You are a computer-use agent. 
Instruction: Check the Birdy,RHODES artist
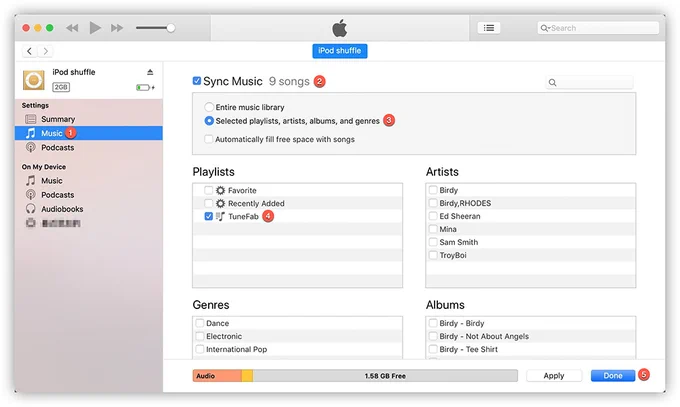click(x=433, y=203)
